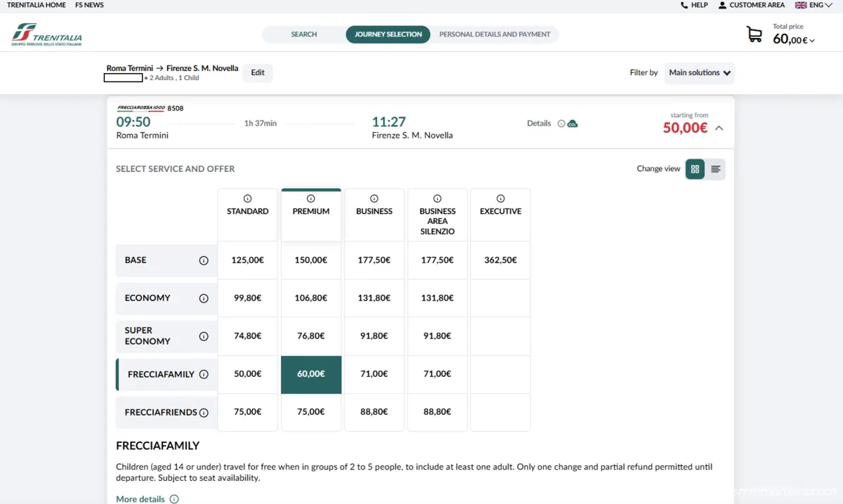Click the info icon above STANDARD
The height and width of the screenshot is (504, 843).
tap(247, 199)
